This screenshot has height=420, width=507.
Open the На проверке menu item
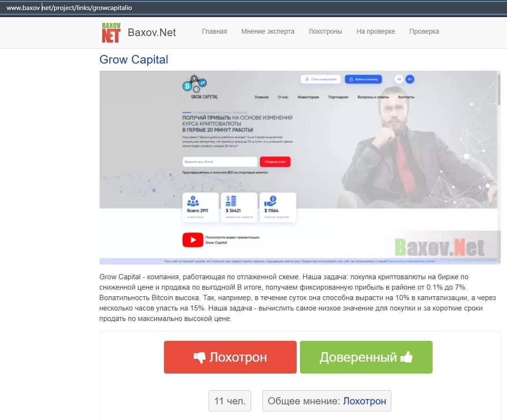tap(376, 31)
